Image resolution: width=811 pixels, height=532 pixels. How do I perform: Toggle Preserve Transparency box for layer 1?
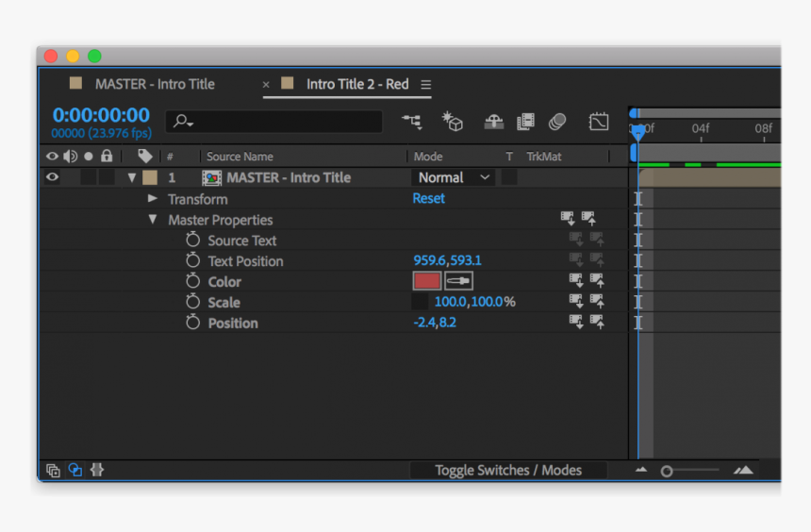click(509, 177)
